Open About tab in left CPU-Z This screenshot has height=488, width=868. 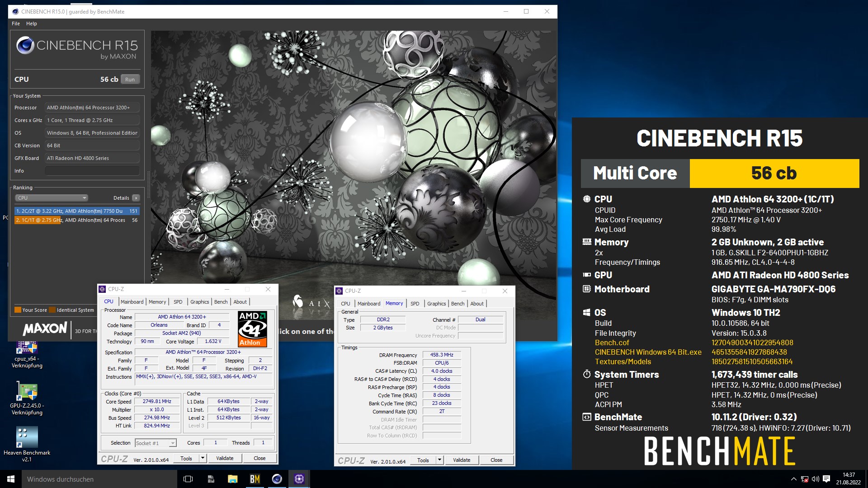(240, 302)
